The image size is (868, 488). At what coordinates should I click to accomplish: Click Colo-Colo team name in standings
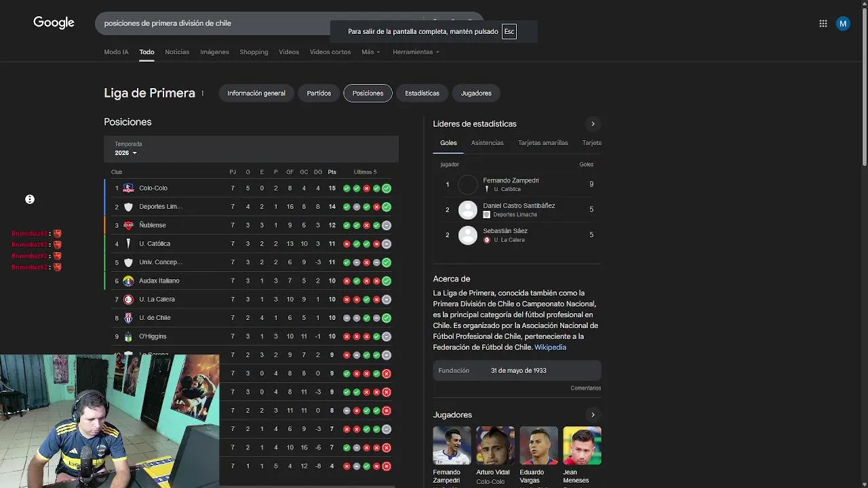tap(153, 188)
